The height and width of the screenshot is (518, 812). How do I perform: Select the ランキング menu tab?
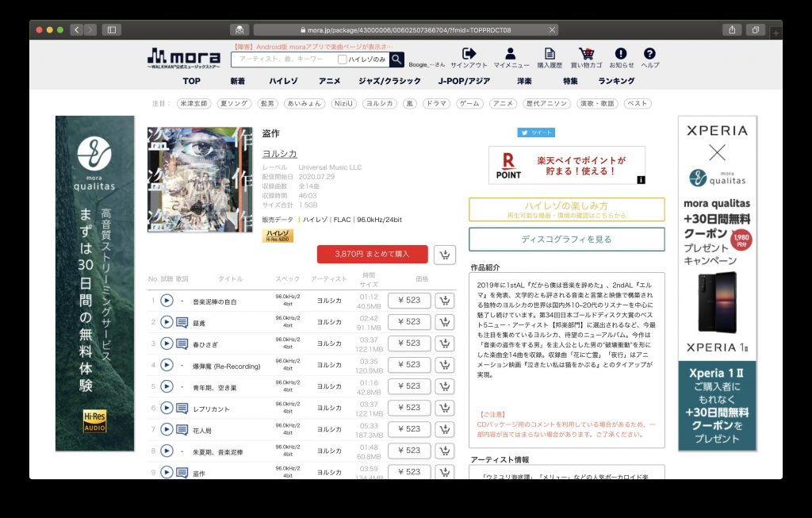[616, 81]
